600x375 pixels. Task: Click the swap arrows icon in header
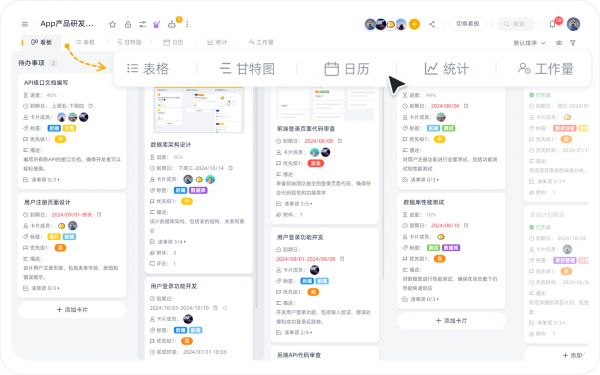coord(142,24)
